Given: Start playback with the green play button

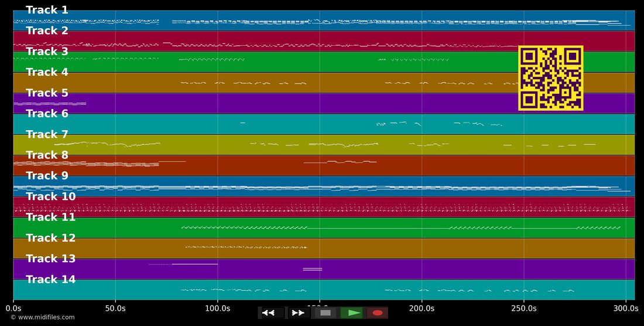Looking at the screenshot, I should tap(352, 313).
